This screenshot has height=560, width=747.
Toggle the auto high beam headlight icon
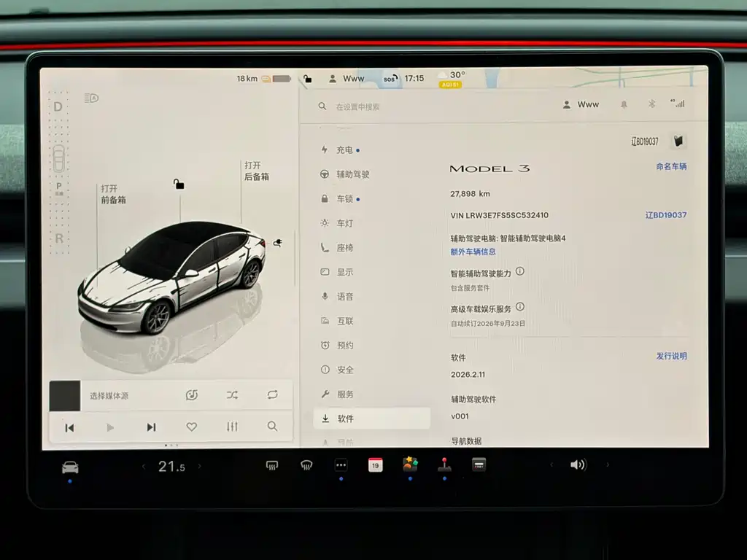click(91, 98)
